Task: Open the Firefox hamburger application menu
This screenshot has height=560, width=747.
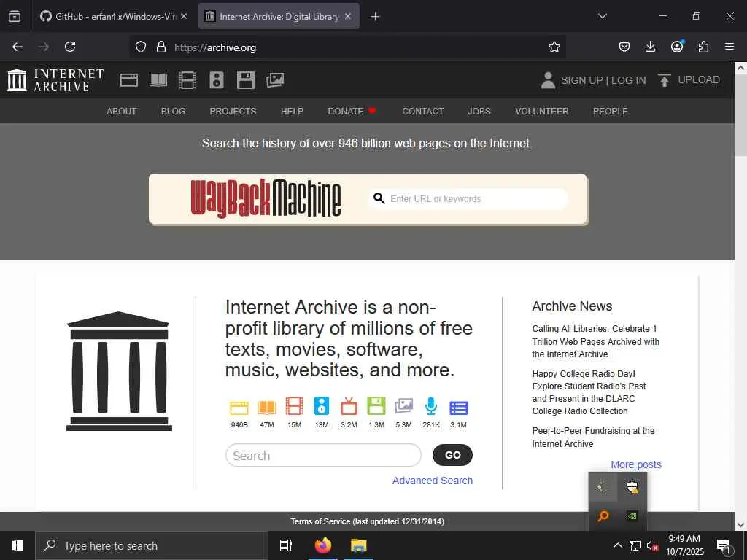Action: [729, 47]
